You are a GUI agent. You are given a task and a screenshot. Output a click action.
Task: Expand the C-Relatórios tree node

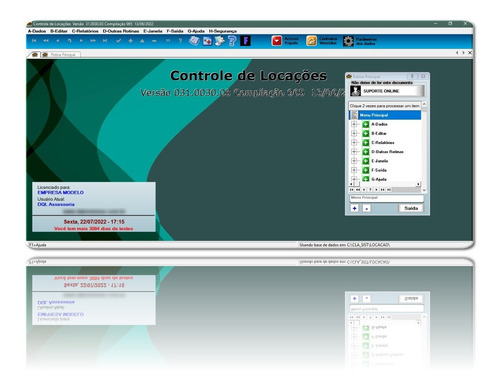[354, 142]
